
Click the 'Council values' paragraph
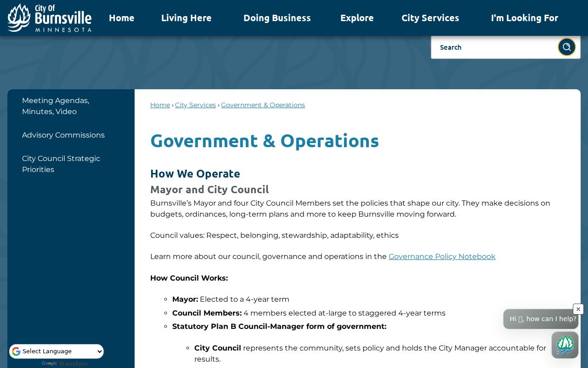coord(274,236)
